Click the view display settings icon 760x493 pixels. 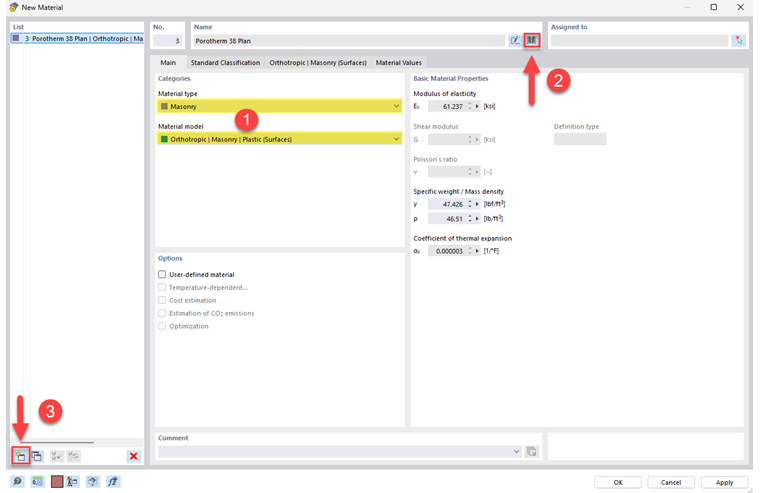(x=93, y=481)
